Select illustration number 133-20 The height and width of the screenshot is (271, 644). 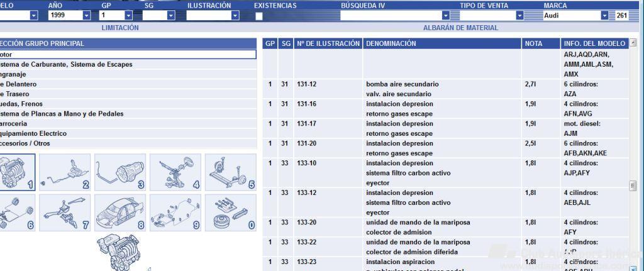coord(306,222)
